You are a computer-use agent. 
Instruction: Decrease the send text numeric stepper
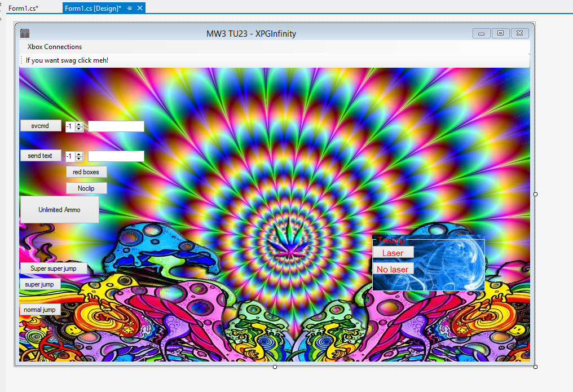pyautogui.click(x=79, y=159)
